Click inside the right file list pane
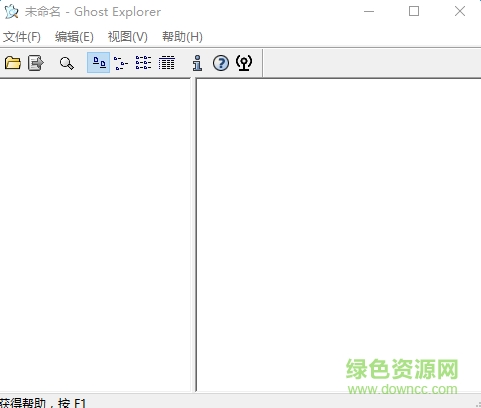481x408 pixels. click(x=339, y=235)
